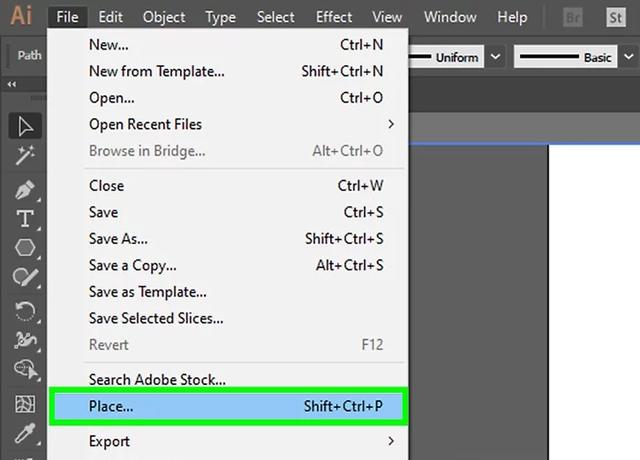Image resolution: width=640 pixels, height=460 pixels.
Task: Select the Selection arrow tool
Action: coord(25,126)
